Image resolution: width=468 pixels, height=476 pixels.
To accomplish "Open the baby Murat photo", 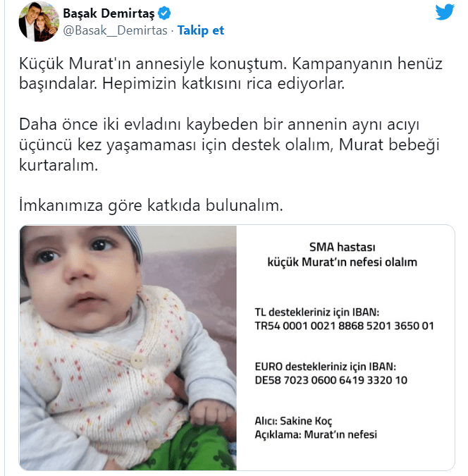I will (128, 348).
